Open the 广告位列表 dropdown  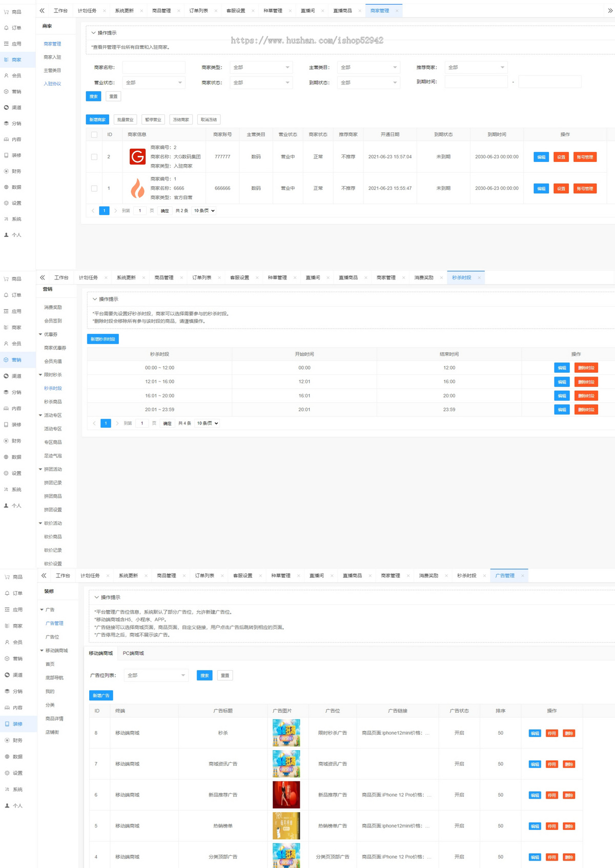[156, 675]
